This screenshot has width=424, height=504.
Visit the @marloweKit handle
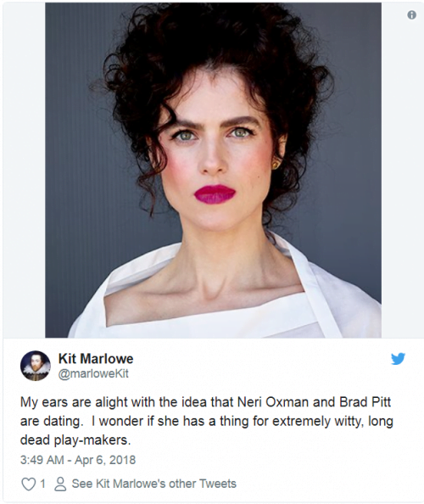click(93, 373)
